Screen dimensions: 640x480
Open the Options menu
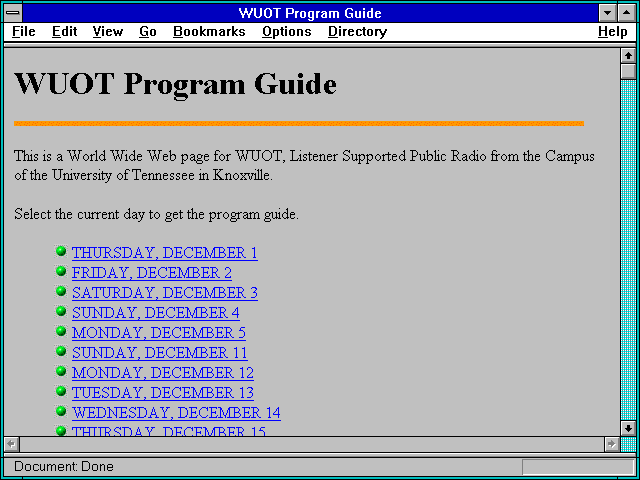pos(287,32)
